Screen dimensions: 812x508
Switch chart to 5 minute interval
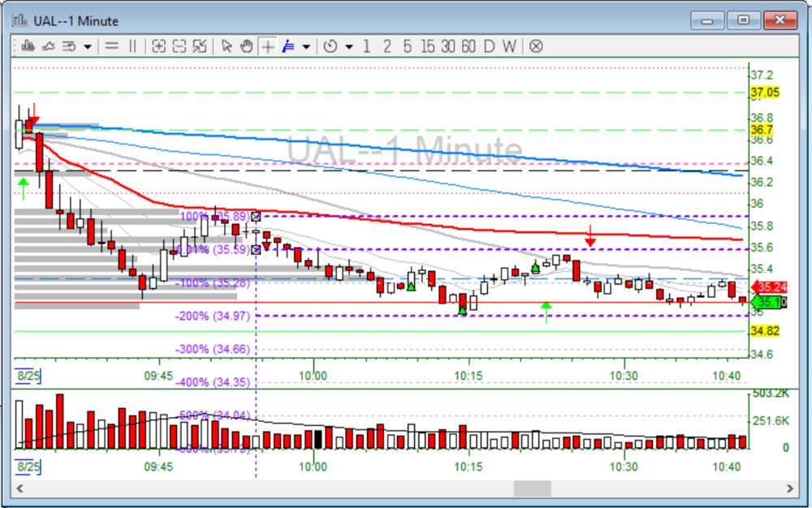pos(407,46)
